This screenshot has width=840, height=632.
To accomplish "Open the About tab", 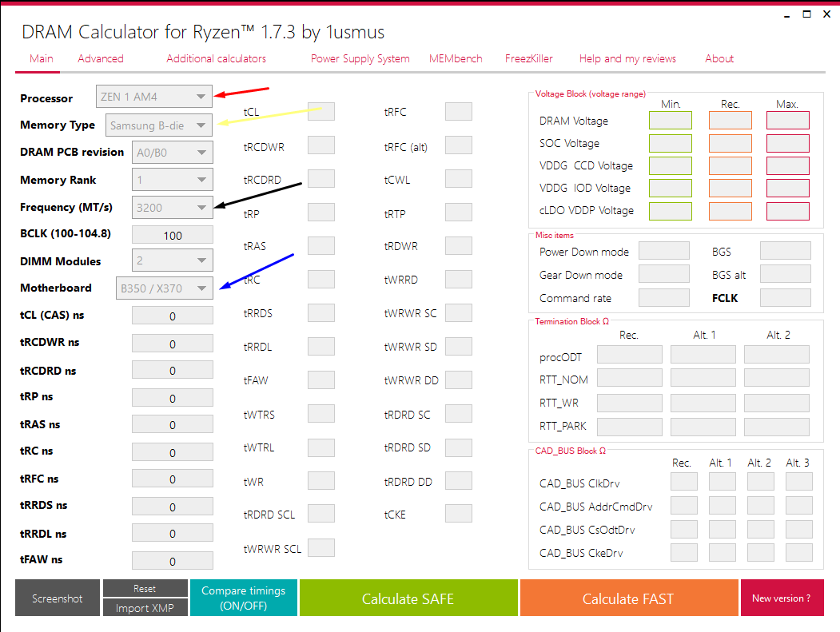I will pos(719,59).
